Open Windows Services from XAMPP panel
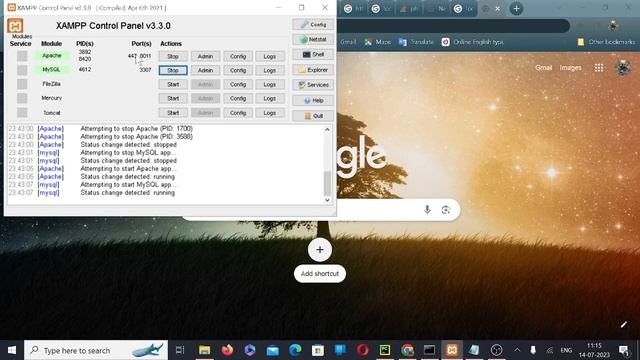The image size is (640, 360). pyautogui.click(x=313, y=85)
